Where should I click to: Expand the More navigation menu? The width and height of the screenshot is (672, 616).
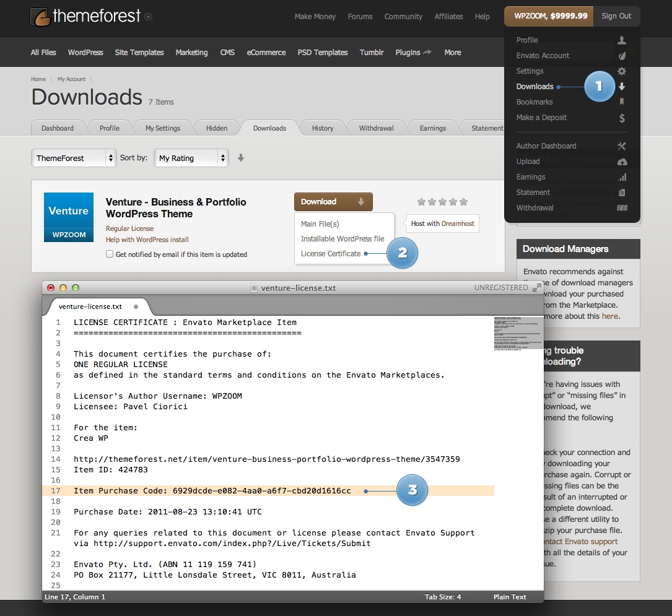pyautogui.click(x=453, y=52)
